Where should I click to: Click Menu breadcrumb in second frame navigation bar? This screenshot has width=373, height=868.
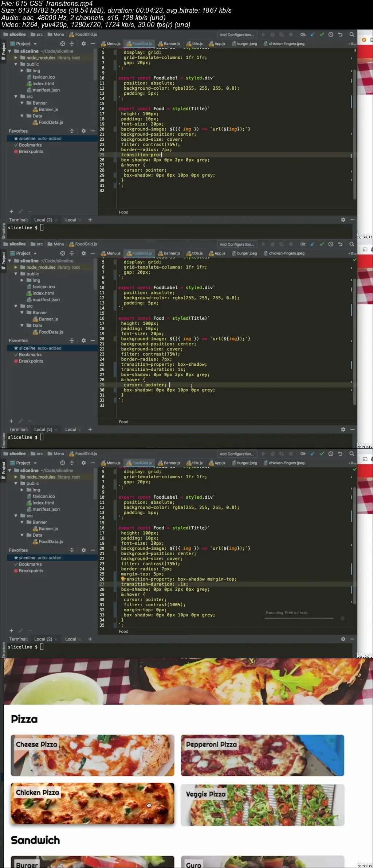(56, 244)
